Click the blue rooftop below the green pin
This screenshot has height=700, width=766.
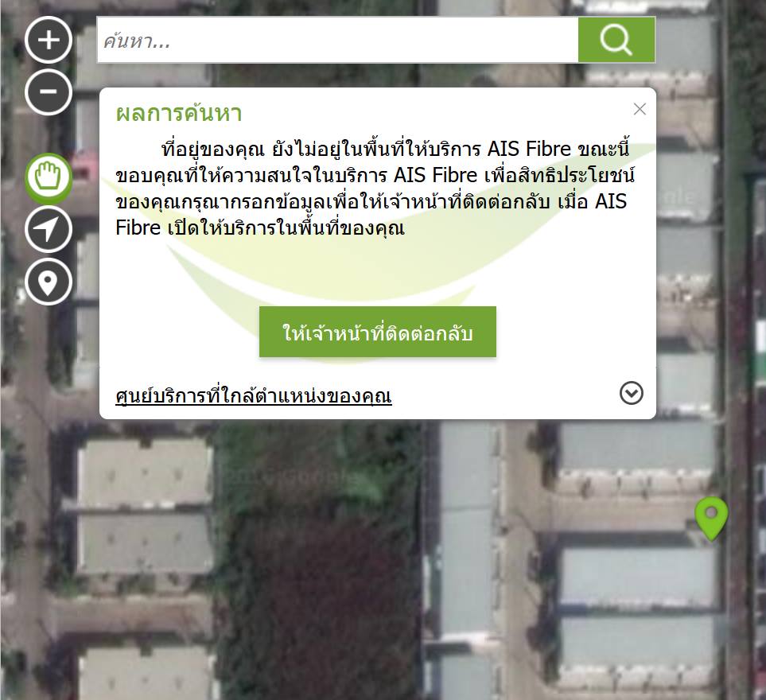pos(637,577)
